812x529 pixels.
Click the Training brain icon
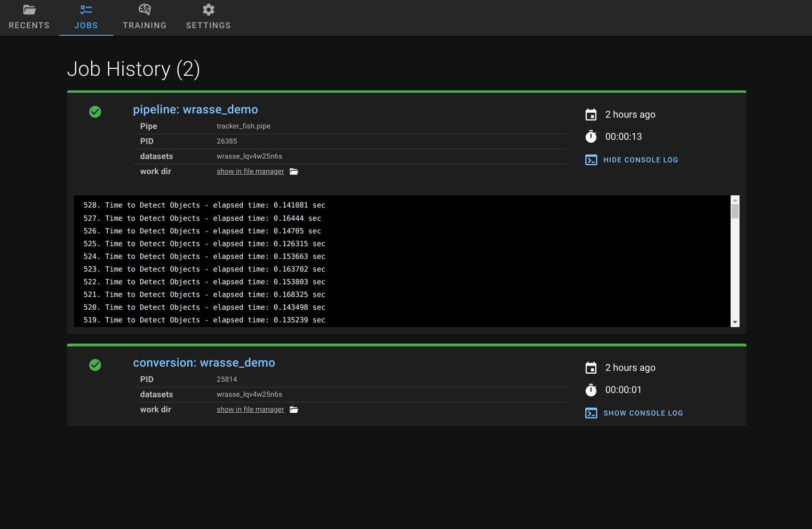[145, 9]
